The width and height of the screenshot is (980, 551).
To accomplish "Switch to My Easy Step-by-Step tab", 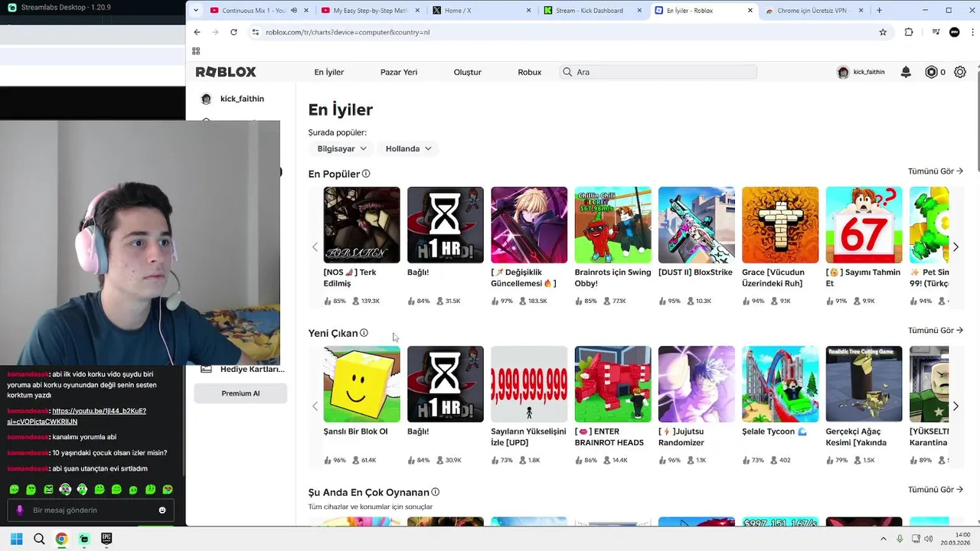I will point(371,11).
